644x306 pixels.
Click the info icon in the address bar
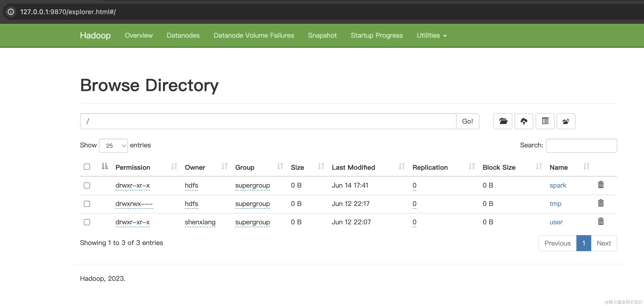[11, 12]
